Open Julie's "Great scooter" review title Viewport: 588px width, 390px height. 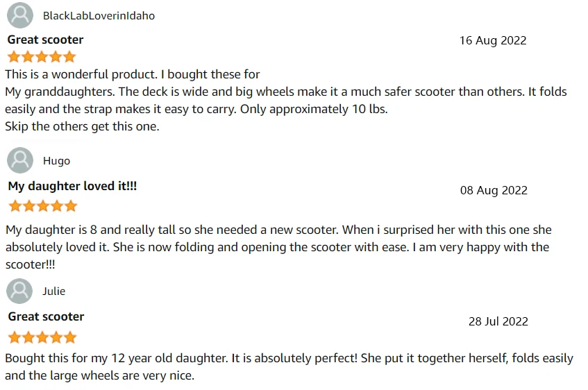coord(46,316)
